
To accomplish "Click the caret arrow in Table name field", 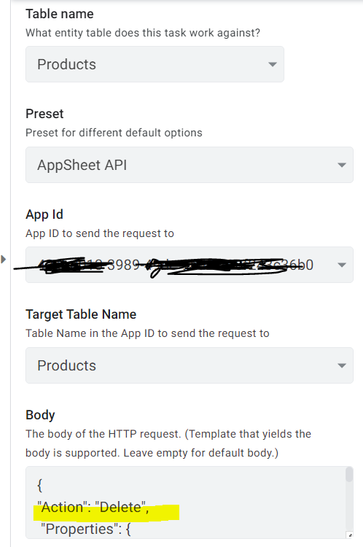I will coord(272,65).
